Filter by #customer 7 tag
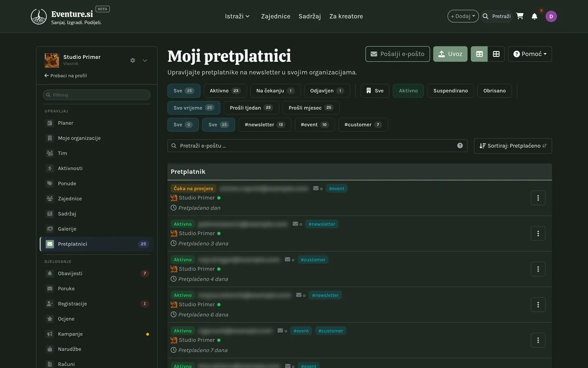The height and width of the screenshot is (368, 588). click(x=363, y=125)
